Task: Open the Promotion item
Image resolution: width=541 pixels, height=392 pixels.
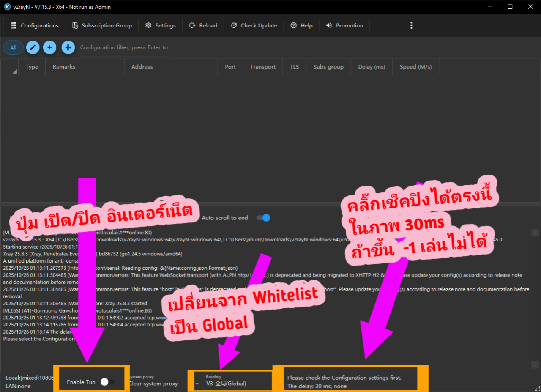Action: coord(344,25)
